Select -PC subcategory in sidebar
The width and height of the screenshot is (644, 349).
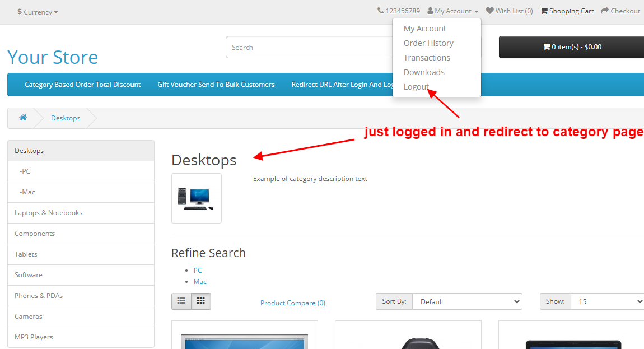[81, 171]
